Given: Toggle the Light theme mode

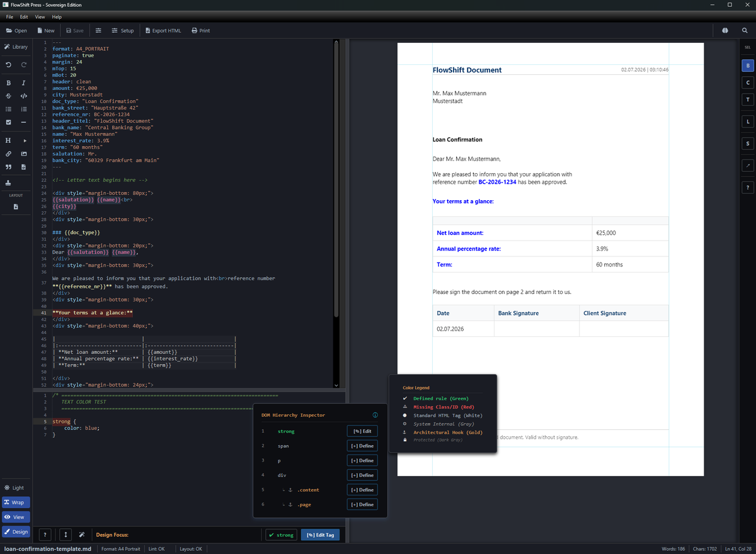Looking at the screenshot, I should tap(16, 488).
